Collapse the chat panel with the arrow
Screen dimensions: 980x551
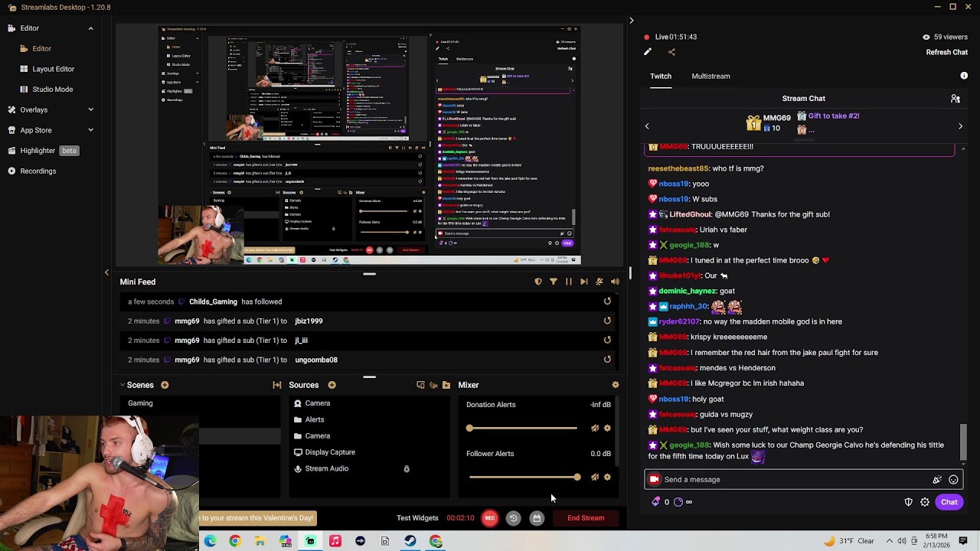(632, 21)
